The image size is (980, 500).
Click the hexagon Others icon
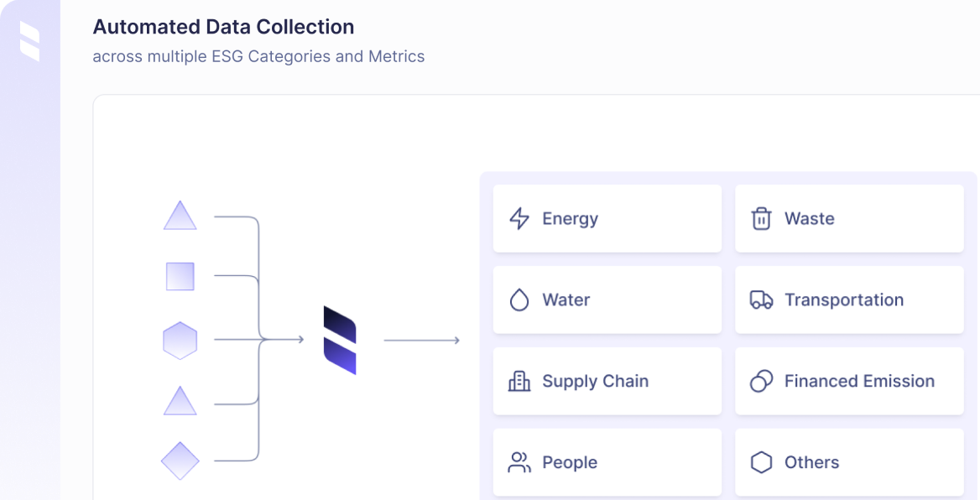point(761,462)
